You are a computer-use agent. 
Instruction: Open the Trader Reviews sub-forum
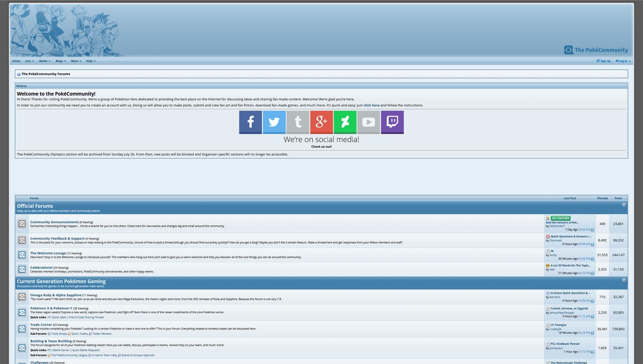click(x=102, y=334)
